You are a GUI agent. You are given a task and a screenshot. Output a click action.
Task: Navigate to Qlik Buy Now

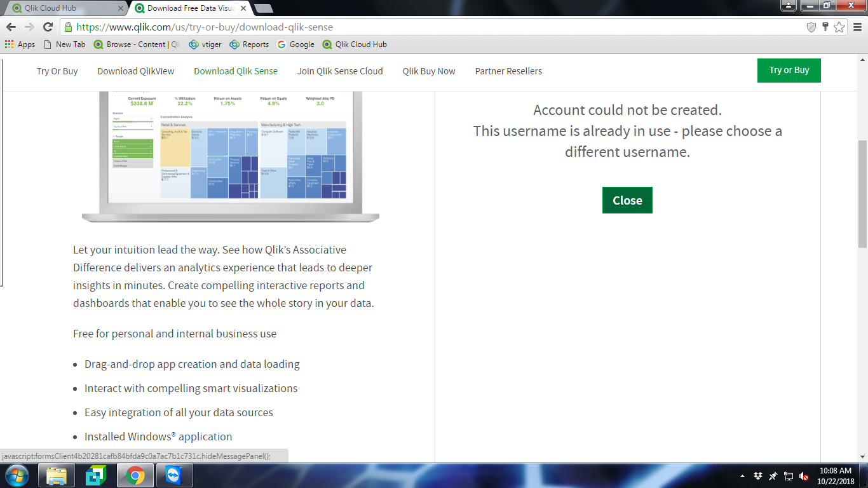[429, 71]
